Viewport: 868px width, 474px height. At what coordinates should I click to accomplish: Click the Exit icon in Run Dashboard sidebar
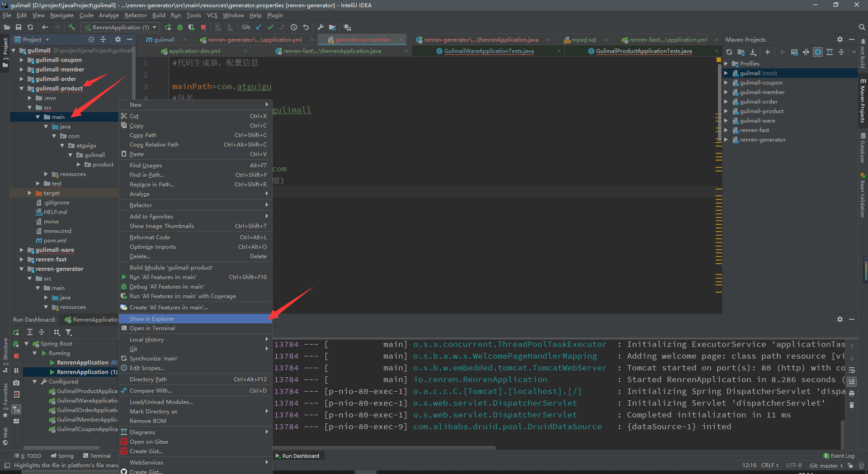point(16,394)
